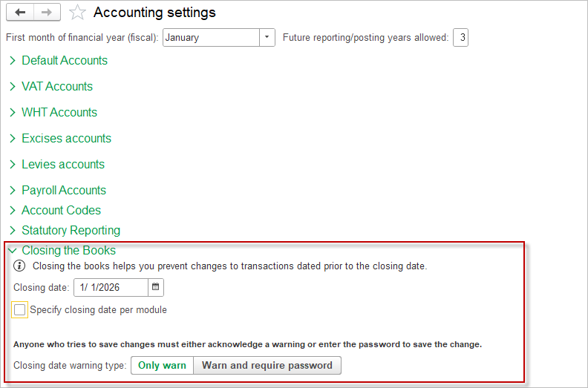Expand the VAT Accounts section

(56, 87)
